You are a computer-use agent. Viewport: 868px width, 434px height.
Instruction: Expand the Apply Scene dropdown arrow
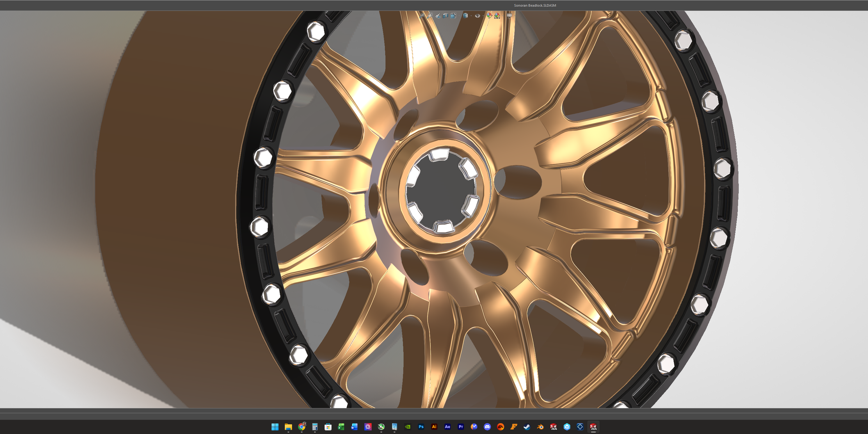[x=502, y=16]
